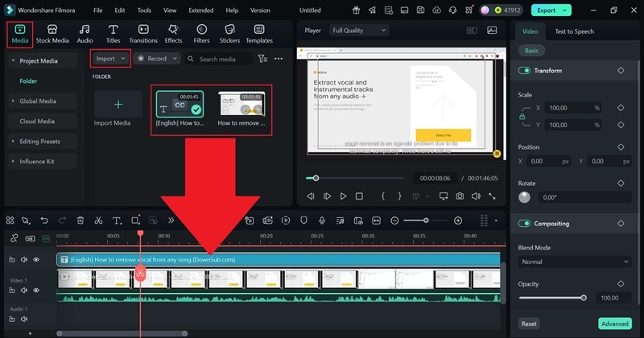Open the Record dropdown
644x338 pixels.
pyautogui.click(x=157, y=59)
